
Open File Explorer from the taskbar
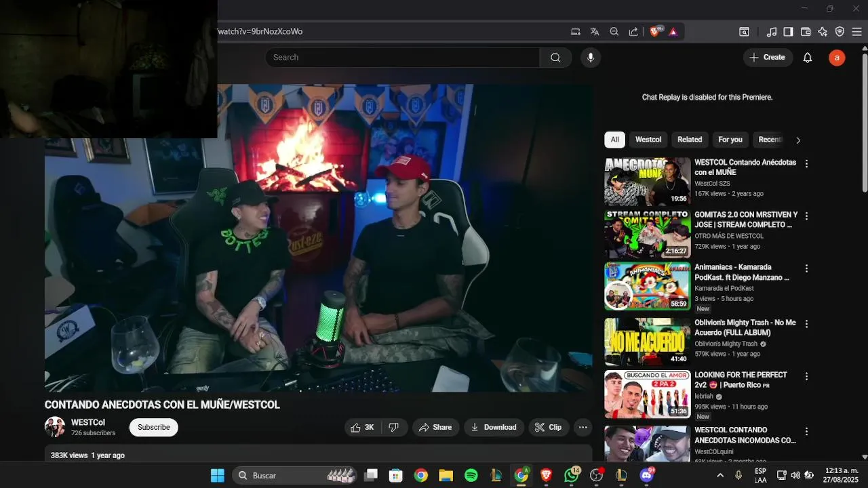[x=446, y=475]
